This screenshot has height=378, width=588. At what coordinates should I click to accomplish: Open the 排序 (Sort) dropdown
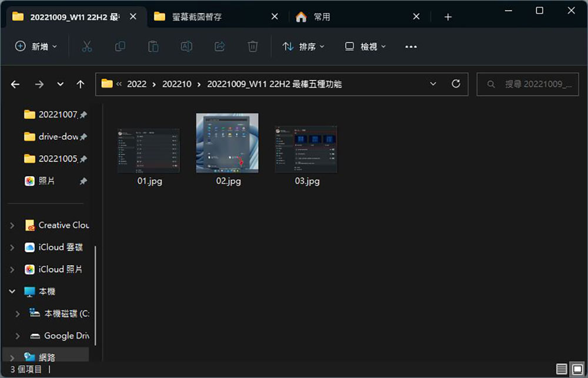pos(303,46)
